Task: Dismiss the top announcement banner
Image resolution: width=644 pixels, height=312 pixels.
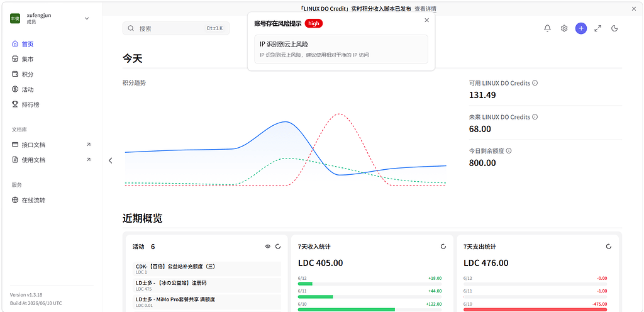Action: (634, 9)
